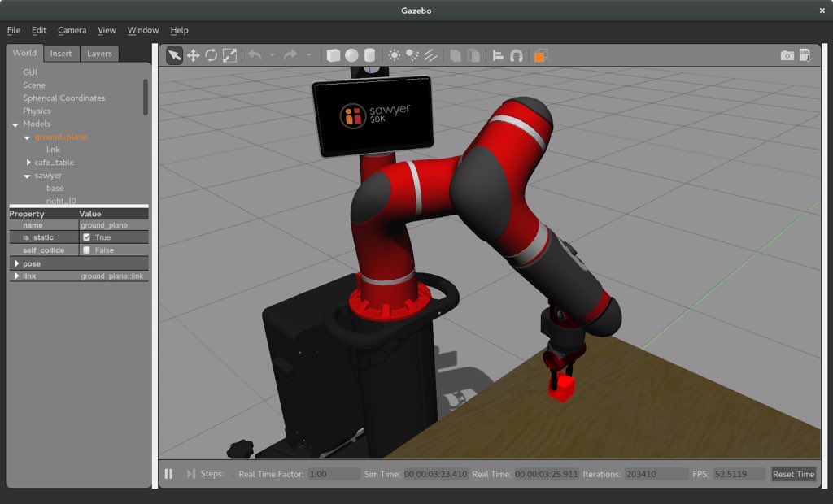Open the Edit menu
This screenshot has width=833, height=504.
pos(39,30)
